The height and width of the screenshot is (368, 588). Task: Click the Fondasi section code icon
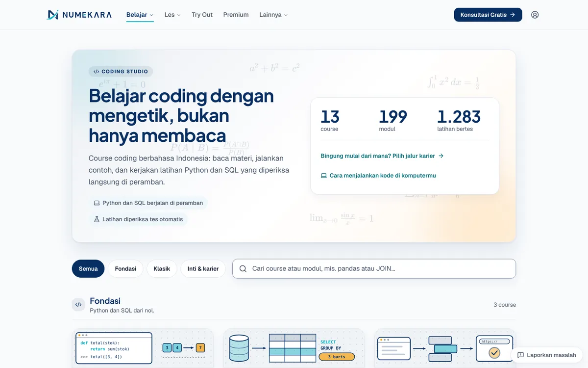78,305
